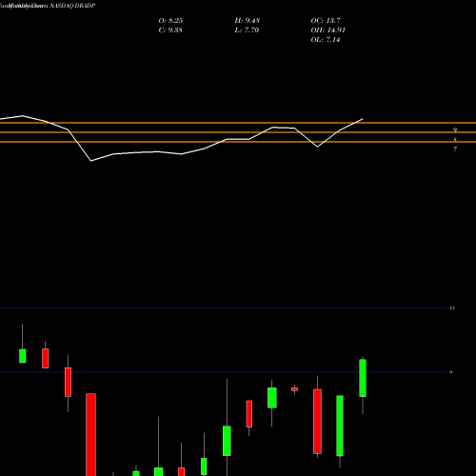This screenshot has height=476, width=476.
Task: Select the close price C: 9.38
Action: [170, 30]
